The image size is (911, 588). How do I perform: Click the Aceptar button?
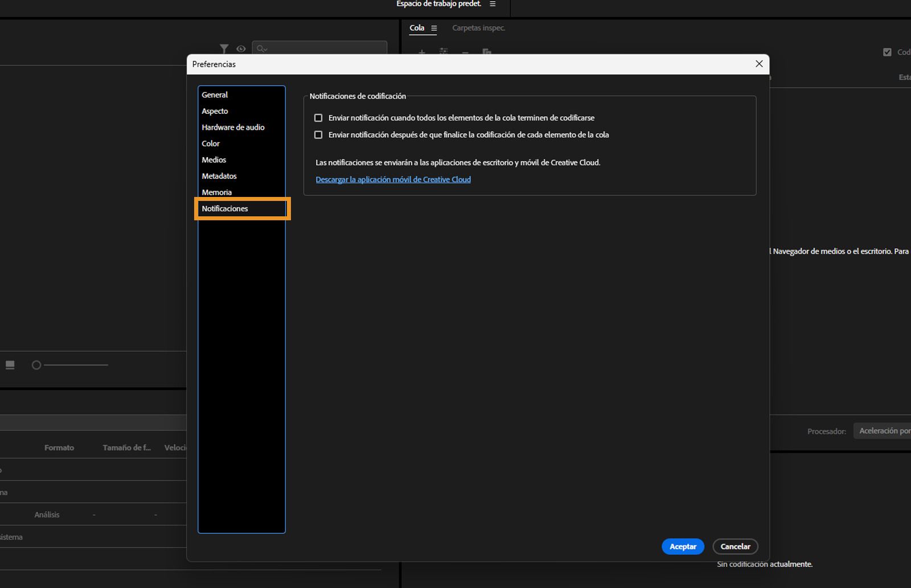click(682, 546)
